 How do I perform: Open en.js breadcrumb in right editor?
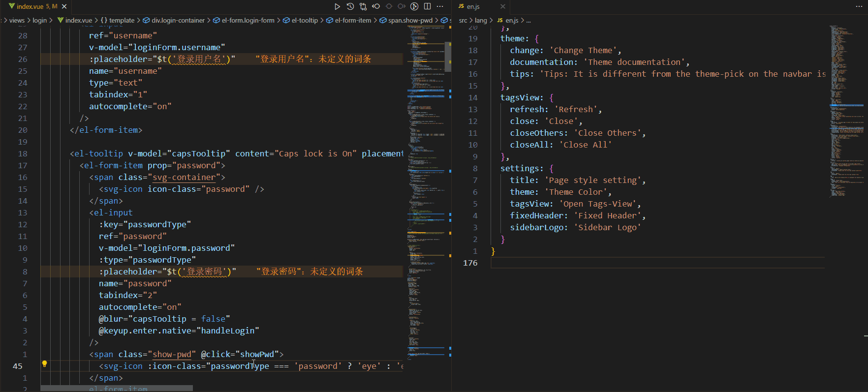point(508,20)
